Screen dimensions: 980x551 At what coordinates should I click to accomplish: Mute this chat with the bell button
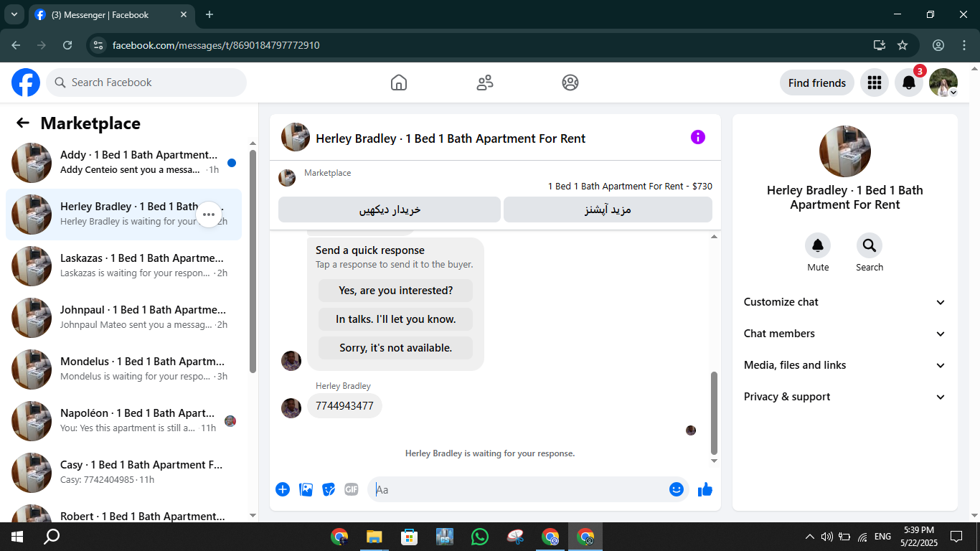818,246
